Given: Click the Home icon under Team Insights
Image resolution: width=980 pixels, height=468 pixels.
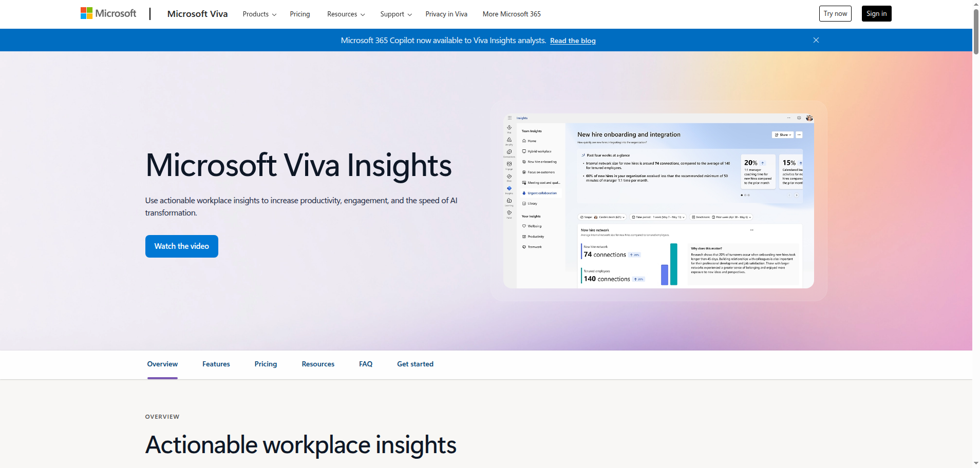Looking at the screenshot, I should (524, 141).
